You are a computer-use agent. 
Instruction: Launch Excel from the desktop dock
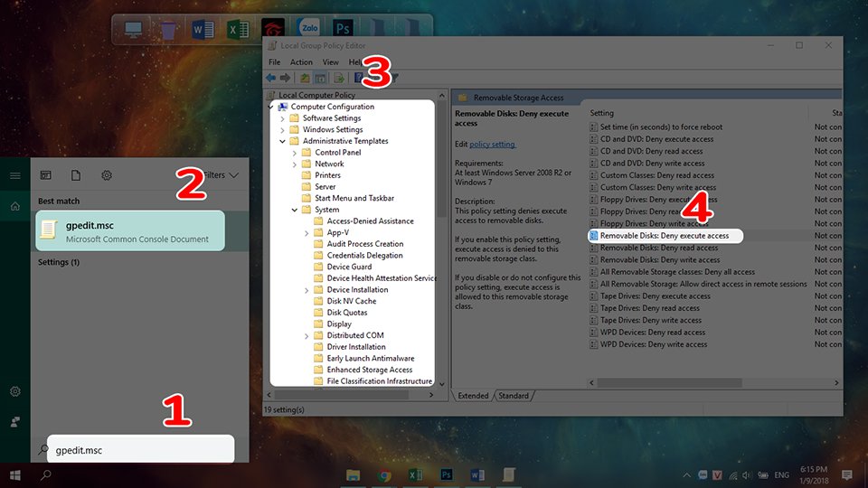[x=238, y=29]
